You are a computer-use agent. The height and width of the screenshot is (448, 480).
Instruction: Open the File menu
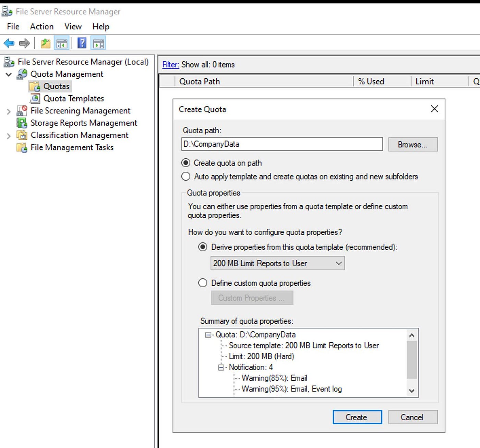pyautogui.click(x=13, y=27)
